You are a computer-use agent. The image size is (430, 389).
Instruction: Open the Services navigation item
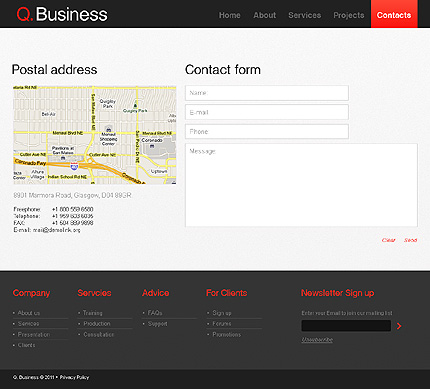pos(305,15)
